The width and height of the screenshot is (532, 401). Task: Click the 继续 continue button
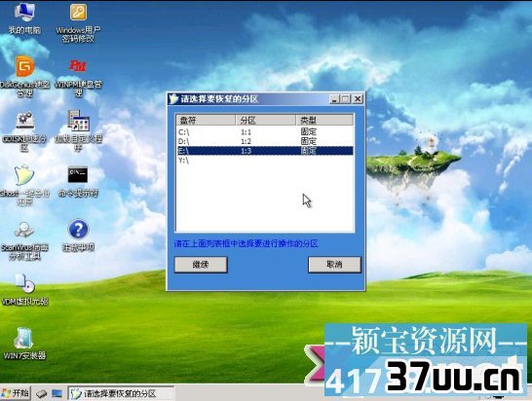pos(201,265)
